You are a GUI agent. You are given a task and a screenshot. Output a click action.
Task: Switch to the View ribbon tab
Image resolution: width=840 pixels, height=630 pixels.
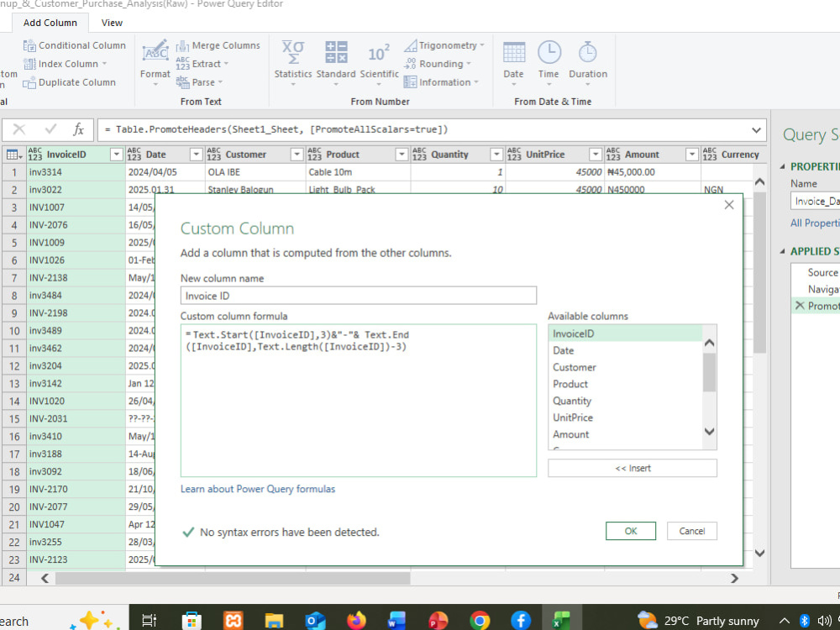coord(112,23)
